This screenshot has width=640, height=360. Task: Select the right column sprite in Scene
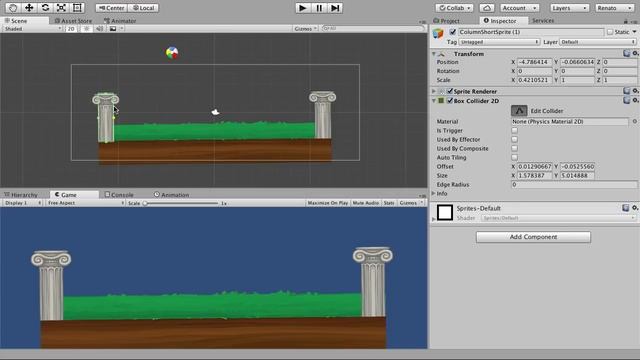point(322,115)
